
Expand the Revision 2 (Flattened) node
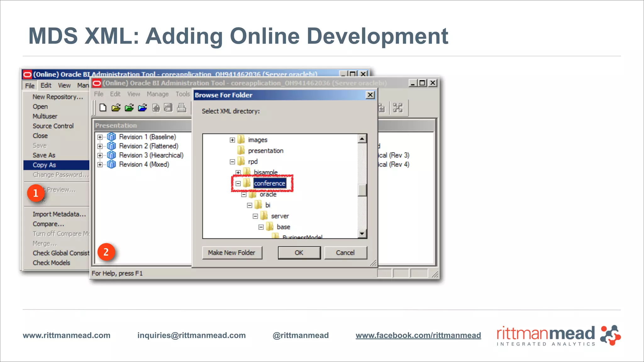pyautogui.click(x=100, y=146)
